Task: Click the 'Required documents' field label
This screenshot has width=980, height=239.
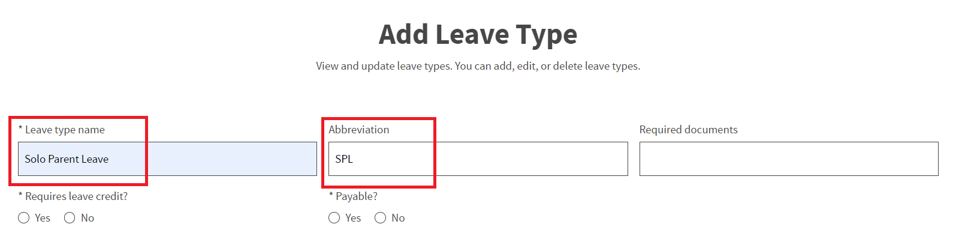Action: [x=689, y=130]
